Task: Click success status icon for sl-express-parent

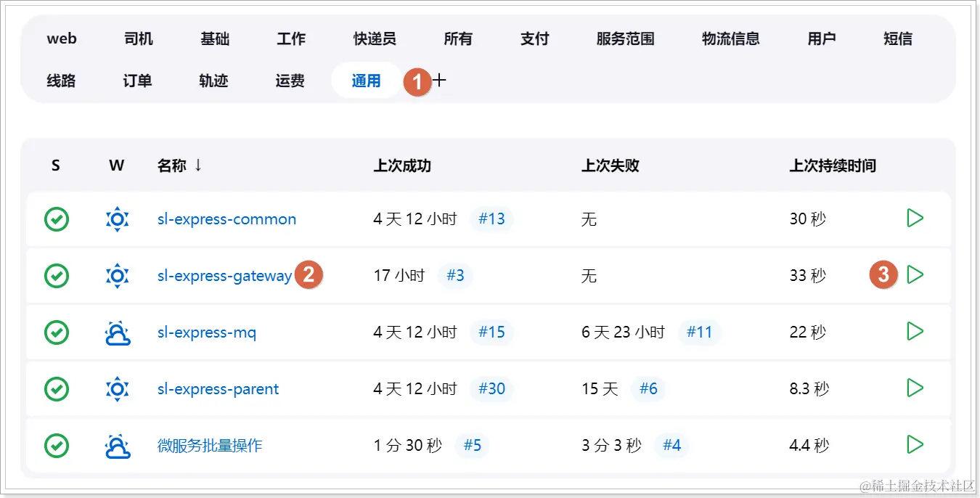Action: [57, 388]
